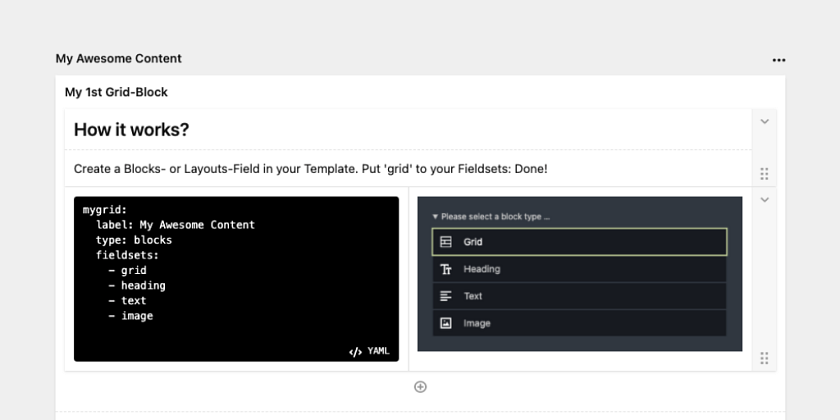The width and height of the screenshot is (840, 420).
Task: Select the block type preview image
Action: (580, 274)
